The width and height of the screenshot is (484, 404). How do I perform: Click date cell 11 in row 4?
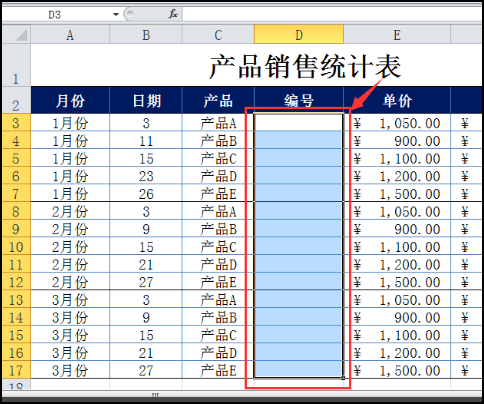[146, 141]
